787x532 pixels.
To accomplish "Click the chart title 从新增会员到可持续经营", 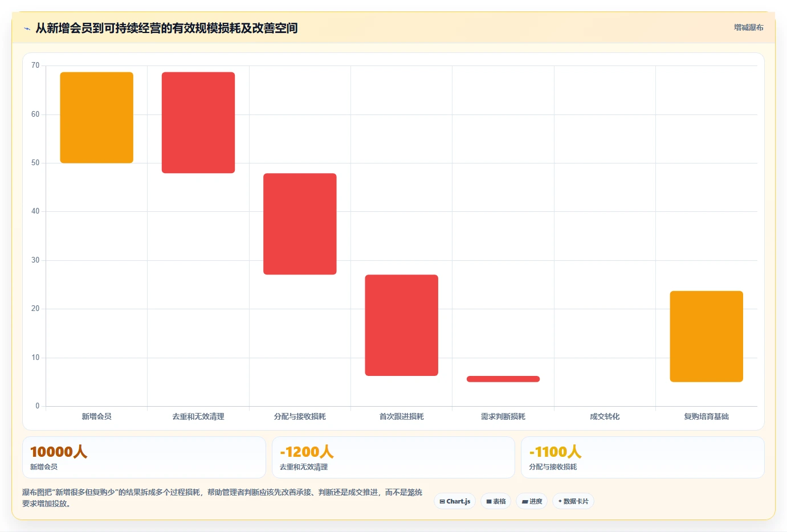I will [x=166, y=28].
